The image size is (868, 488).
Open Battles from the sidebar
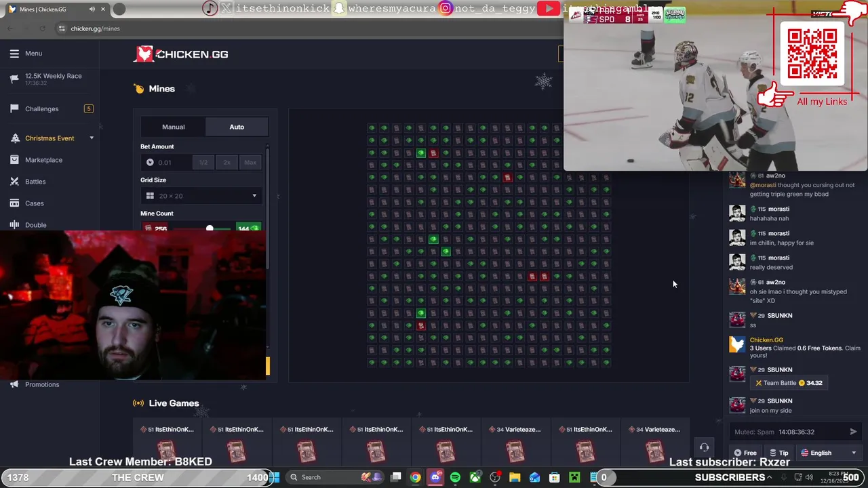[x=35, y=182]
